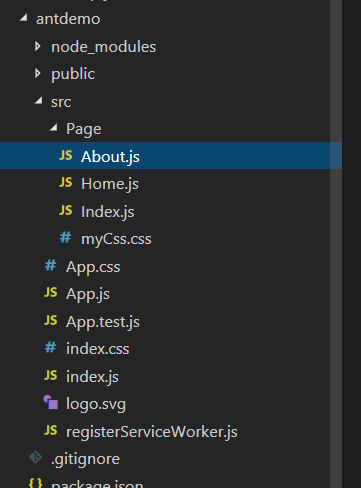This screenshot has height=488, width=361.
Task: Expand the public folder arrow
Action: point(38,74)
